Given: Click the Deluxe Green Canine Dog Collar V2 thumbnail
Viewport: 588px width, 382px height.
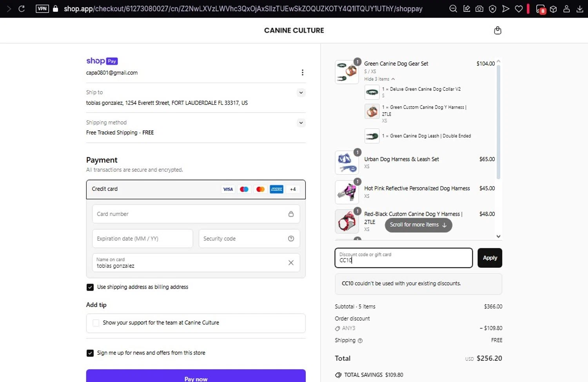Looking at the screenshot, I should pyautogui.click(x=372, y=93).
